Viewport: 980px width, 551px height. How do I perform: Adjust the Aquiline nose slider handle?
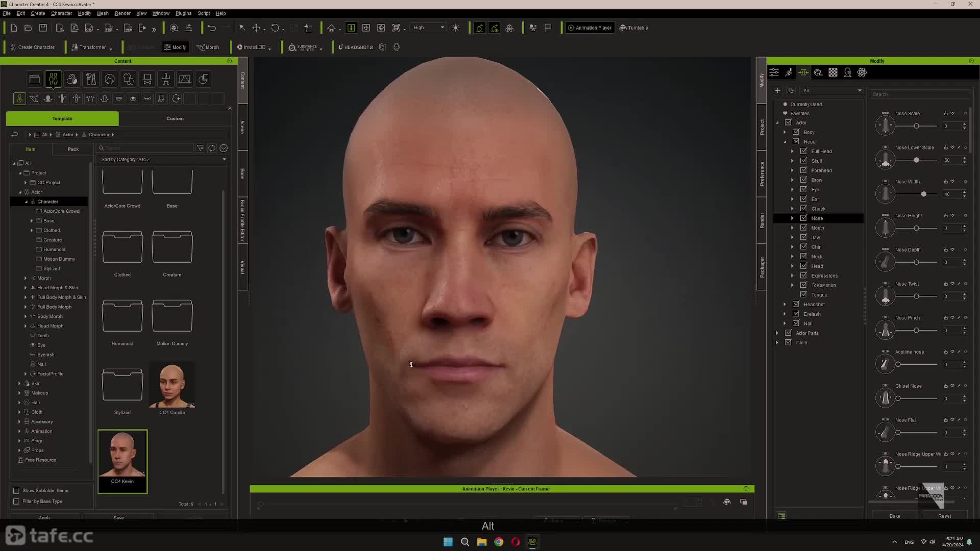click(x=898, y=364)
